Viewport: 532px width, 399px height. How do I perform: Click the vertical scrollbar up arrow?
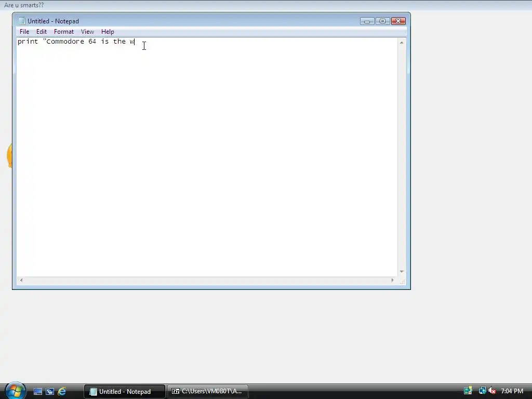(x=402, y=43)
